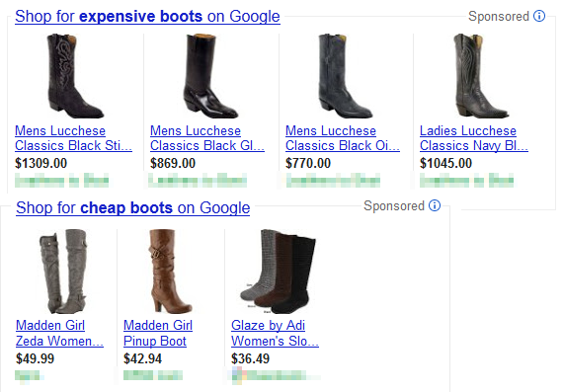This screenshot has height=392, width=563.
Task: Open Madden Girl Pinup Boot link
Action: (x=158, y=333)
